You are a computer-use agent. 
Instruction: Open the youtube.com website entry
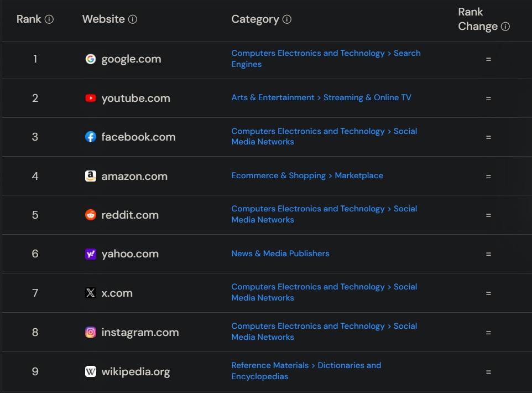[135, 98]
